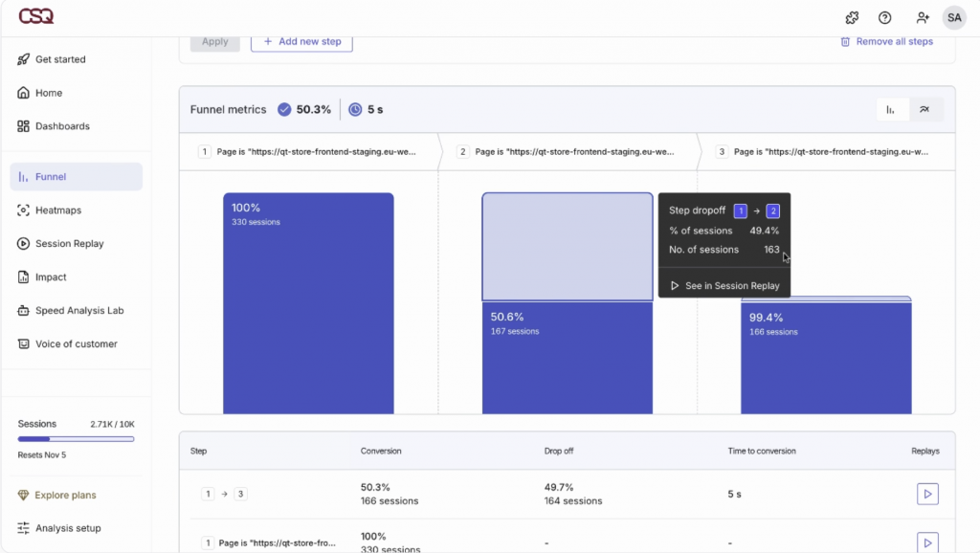Screen dimensions: 980x553
Task: Open Analysis setup in sidebar
Action: point(67,528)
